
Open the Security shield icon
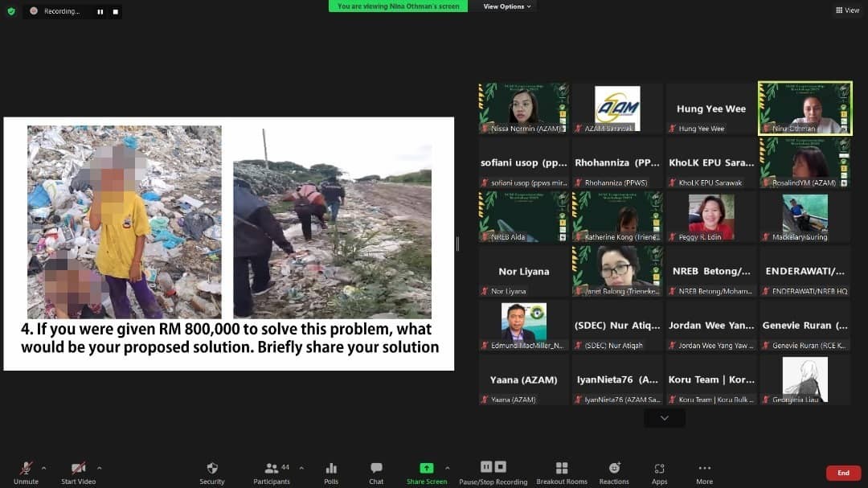212,469
